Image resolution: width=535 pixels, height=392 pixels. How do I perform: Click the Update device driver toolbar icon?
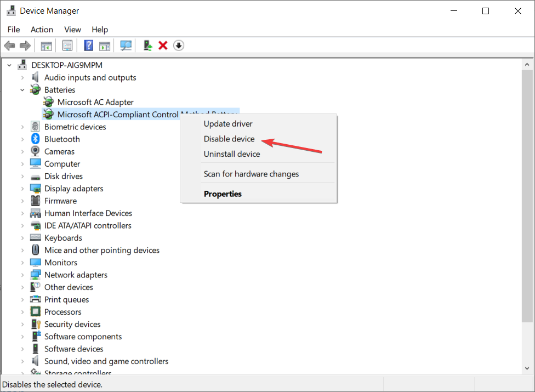(x=147, y=46)
